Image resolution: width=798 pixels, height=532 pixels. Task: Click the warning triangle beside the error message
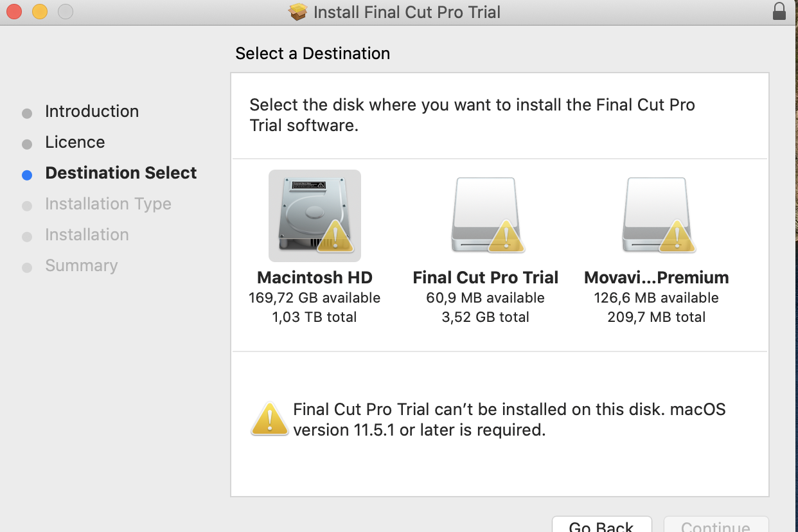(270, 420)
